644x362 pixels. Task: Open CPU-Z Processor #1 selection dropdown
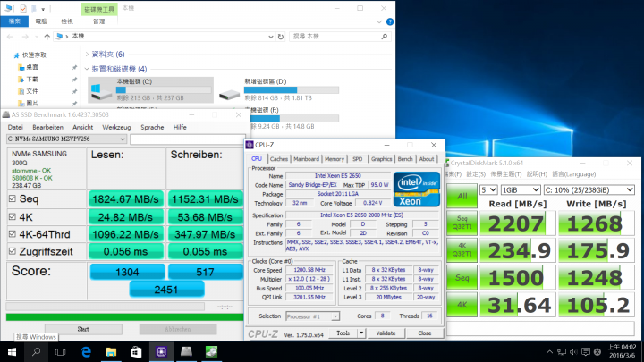(x=312, y=316)
